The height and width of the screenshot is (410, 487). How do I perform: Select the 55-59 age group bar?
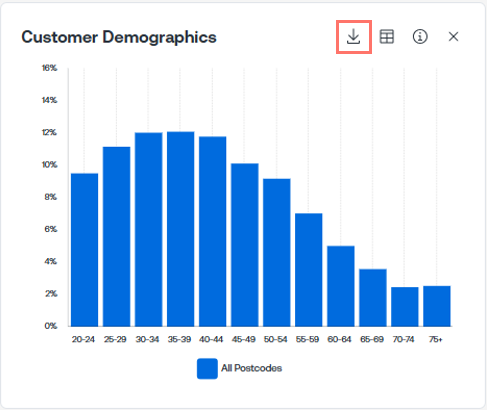pyautogui.click(x=309, y=270)
